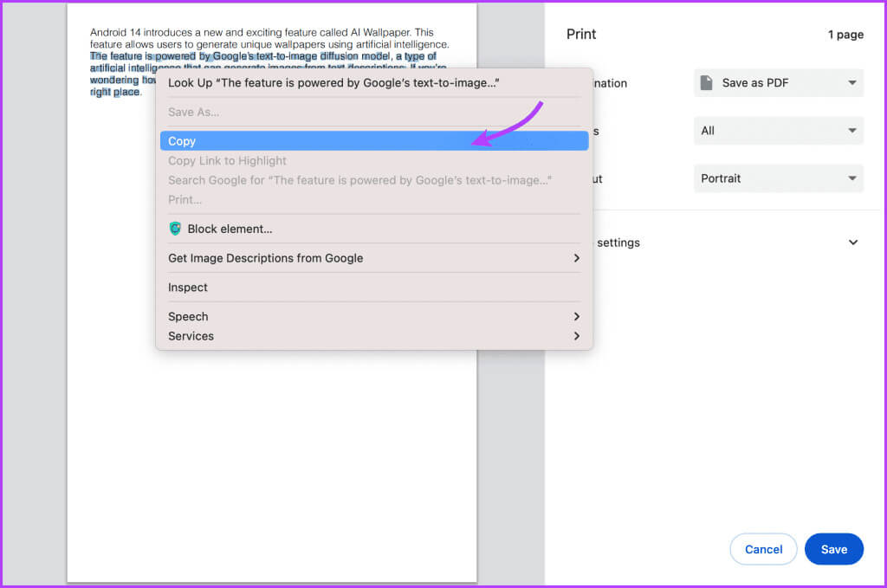This screenshot has width=887, height=588.
Task: Expand More settings chevron
Action: point(853,242)
